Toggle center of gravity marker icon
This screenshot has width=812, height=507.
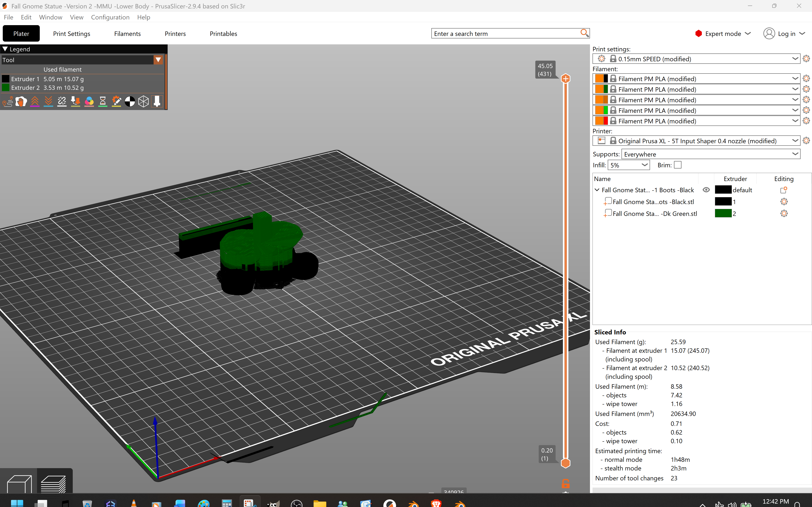coord(130,101)
